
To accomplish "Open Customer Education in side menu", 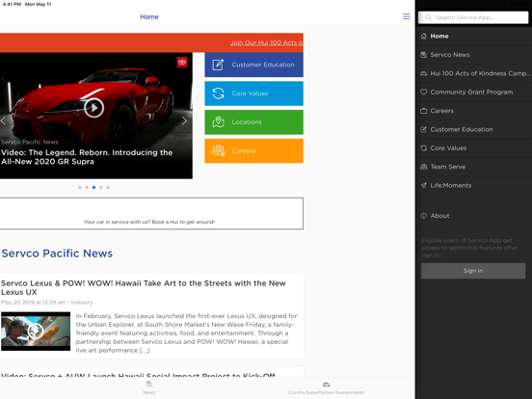I will [x=473, y=129].
